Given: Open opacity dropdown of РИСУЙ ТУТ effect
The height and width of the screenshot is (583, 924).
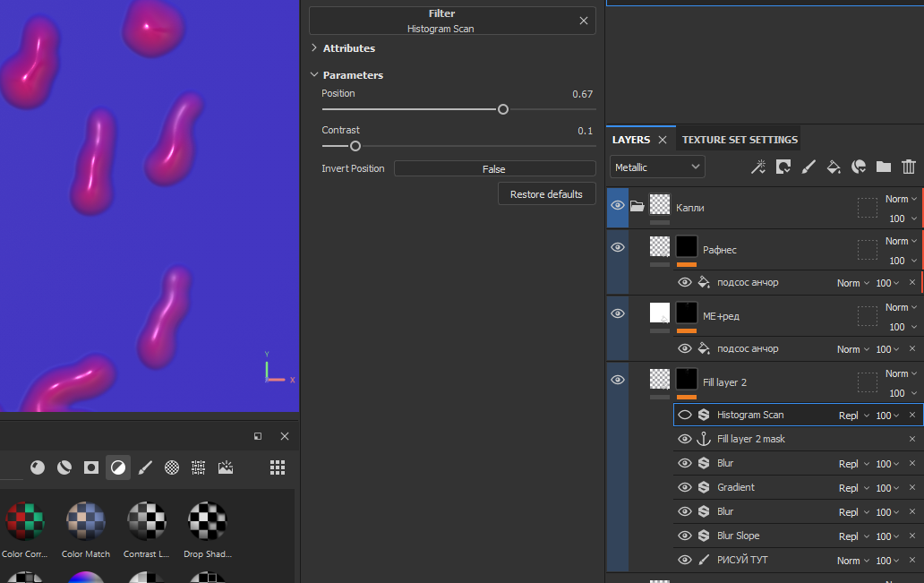Looking at the screenshot, I should (887, 561).
